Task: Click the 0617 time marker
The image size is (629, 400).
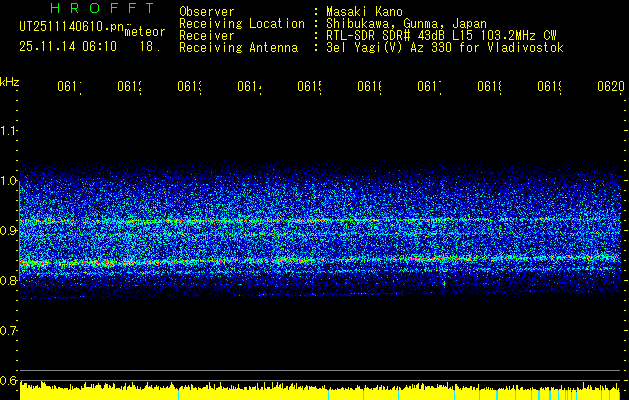Action: tap(430, 87)
